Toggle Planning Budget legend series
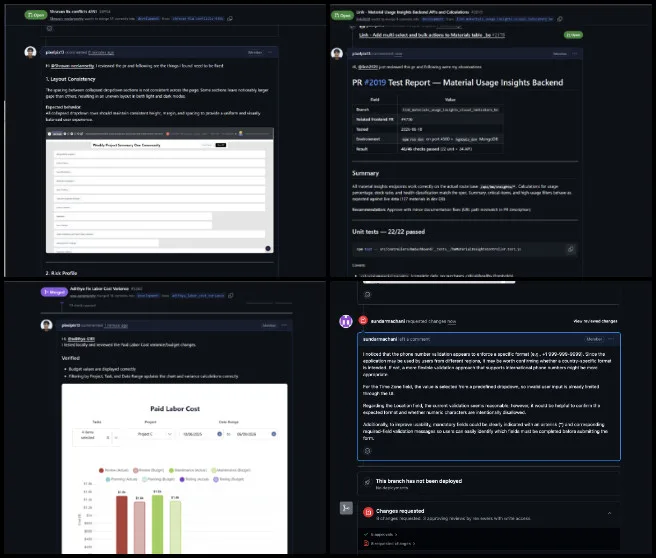The width and height of the screenshot is (656, 558). (x=158, y=479)
